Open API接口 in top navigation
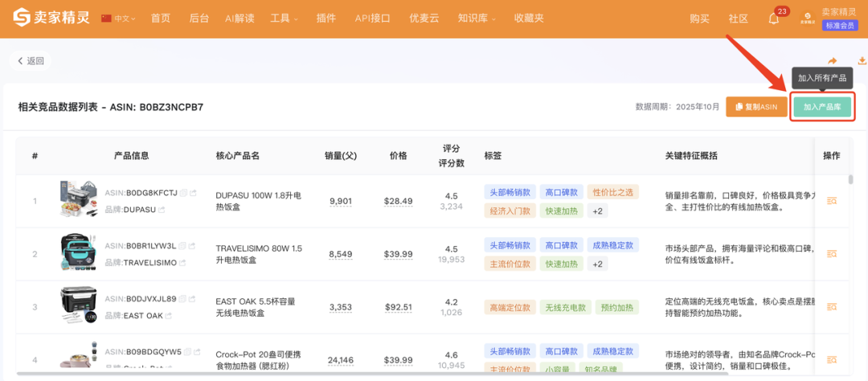868x381 pixels. point(373,18)
